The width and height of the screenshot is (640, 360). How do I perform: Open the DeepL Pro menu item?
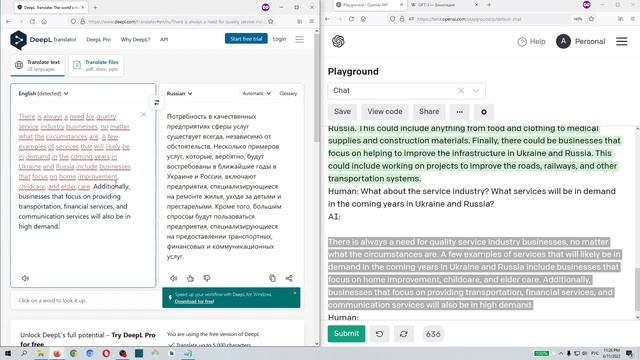point(98,40)
